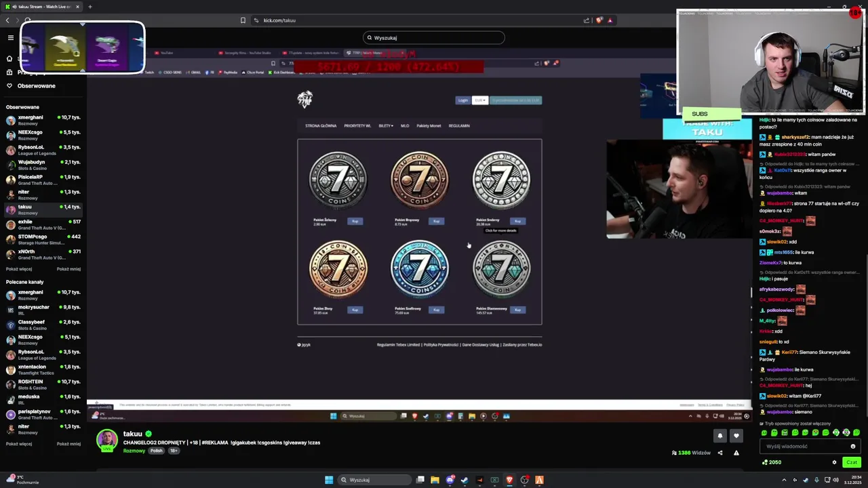The image size is (868, 488).
Task: Open the emoji picker in the chat input
Action: point(853,446)
